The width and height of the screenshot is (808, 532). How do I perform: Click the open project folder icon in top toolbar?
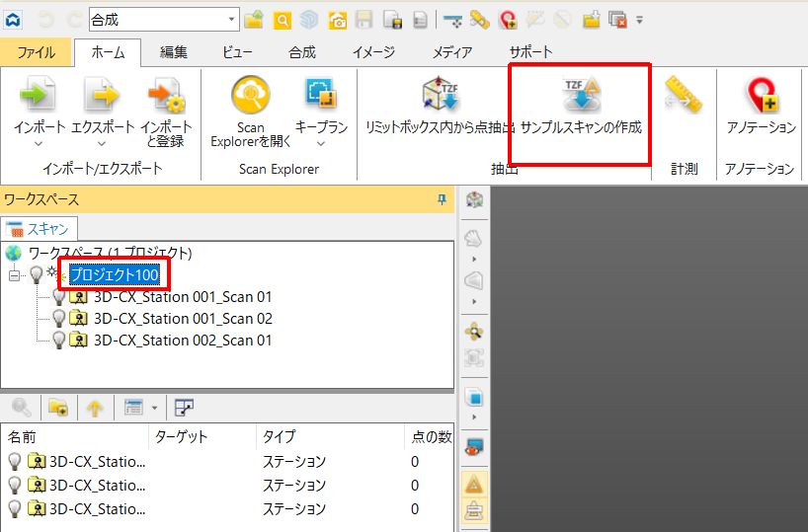click(254, 20)
